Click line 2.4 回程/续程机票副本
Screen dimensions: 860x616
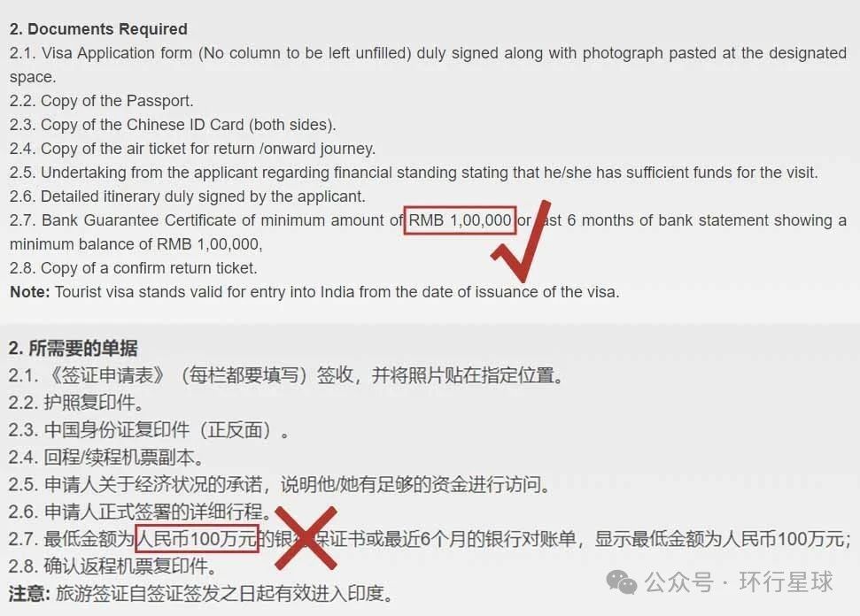pos(106,457)
